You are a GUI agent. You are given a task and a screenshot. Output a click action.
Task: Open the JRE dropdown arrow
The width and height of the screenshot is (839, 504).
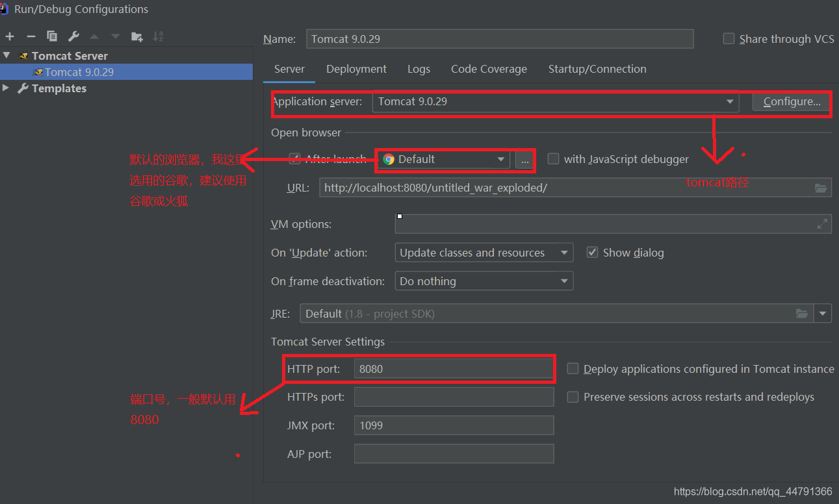[823, 314]
